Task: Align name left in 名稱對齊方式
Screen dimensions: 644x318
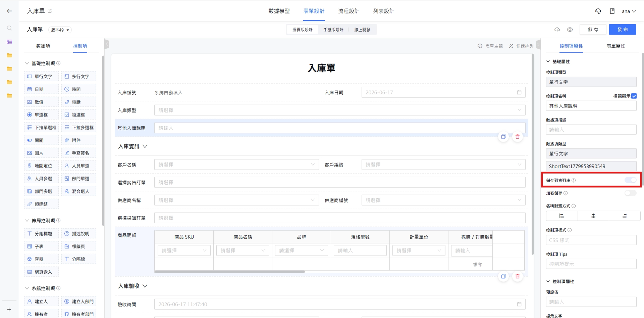Action: (x=562, y=216)
